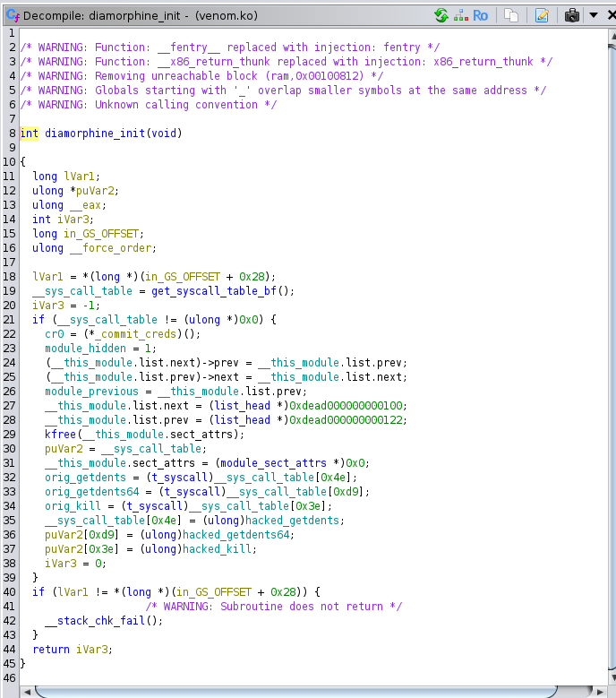Take a snapshot with the camera icon

click(x=572, y=16)
